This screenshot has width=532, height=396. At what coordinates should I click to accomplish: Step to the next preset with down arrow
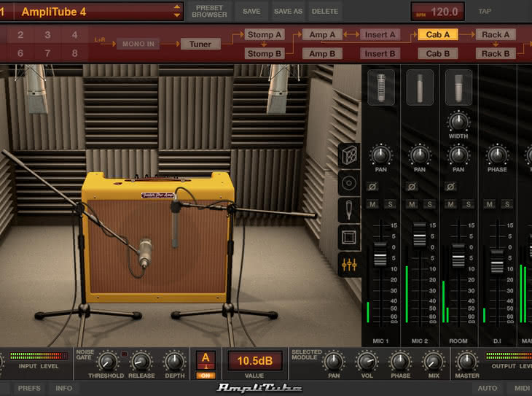177,15
